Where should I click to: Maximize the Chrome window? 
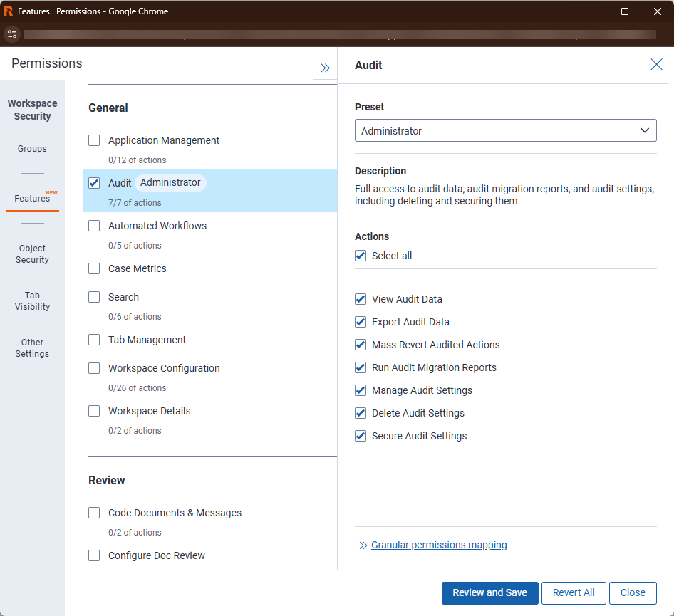coord(625,11)
